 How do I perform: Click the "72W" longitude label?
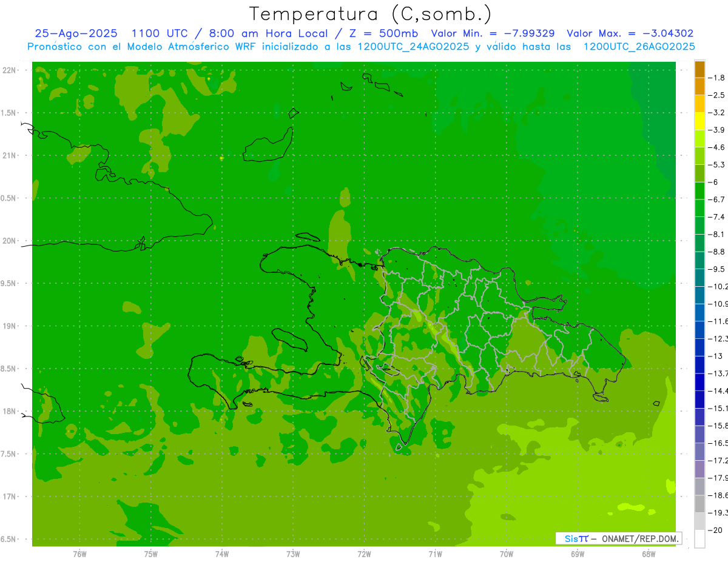[x=364, y=554]
